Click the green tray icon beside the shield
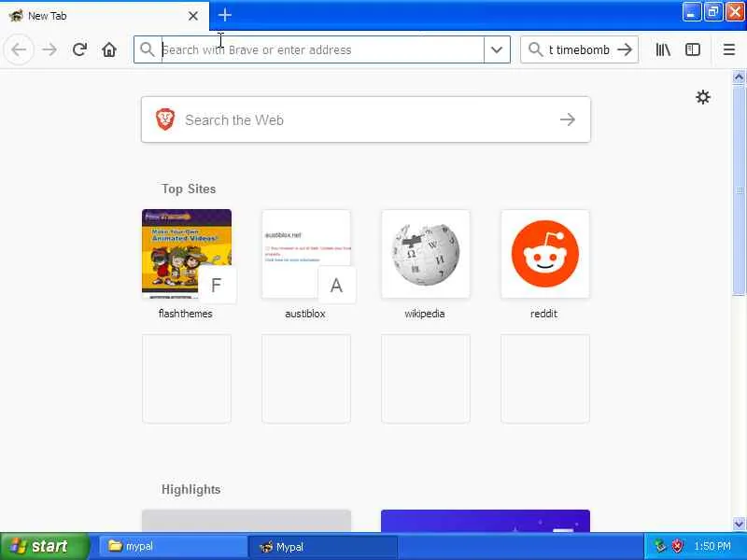Viewport: 747px width, 560px height. point(660,546)
